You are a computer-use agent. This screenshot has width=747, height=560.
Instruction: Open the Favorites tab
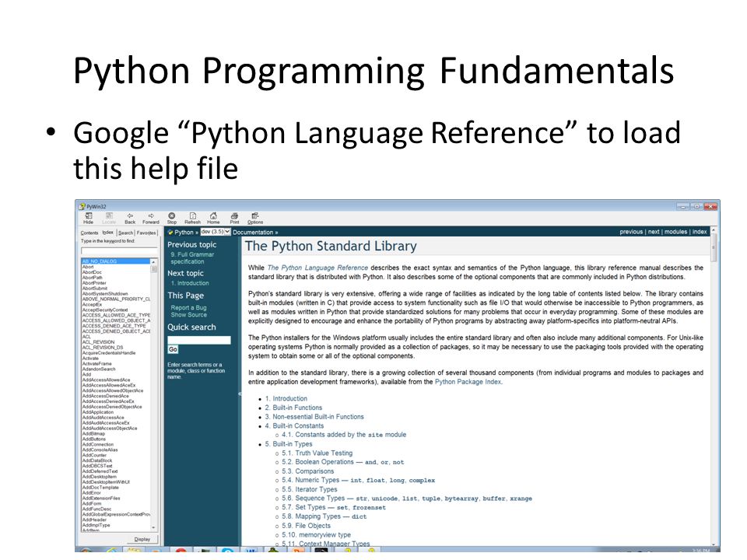(x=146, y=233)
